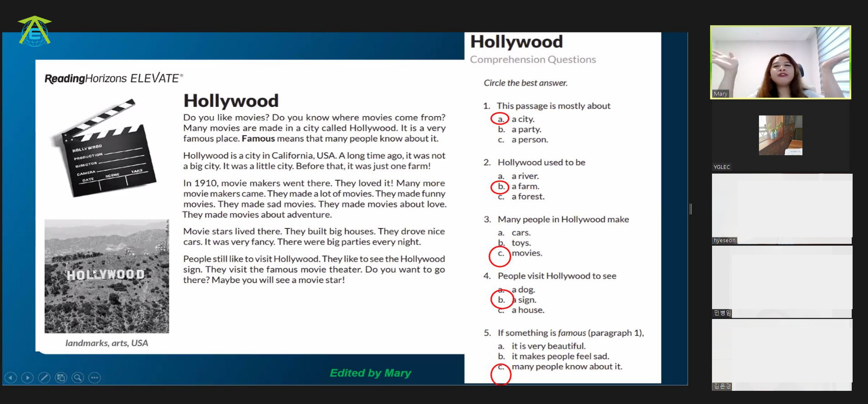Viewport: 868px width, 404px height.
Task: Click the "Edited by Mary" text
Action: tap(370, 373)
